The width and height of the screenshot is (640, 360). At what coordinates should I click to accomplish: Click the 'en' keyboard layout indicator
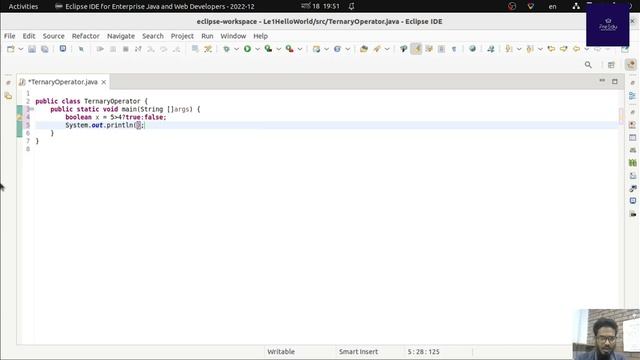[x=552, y=6]
